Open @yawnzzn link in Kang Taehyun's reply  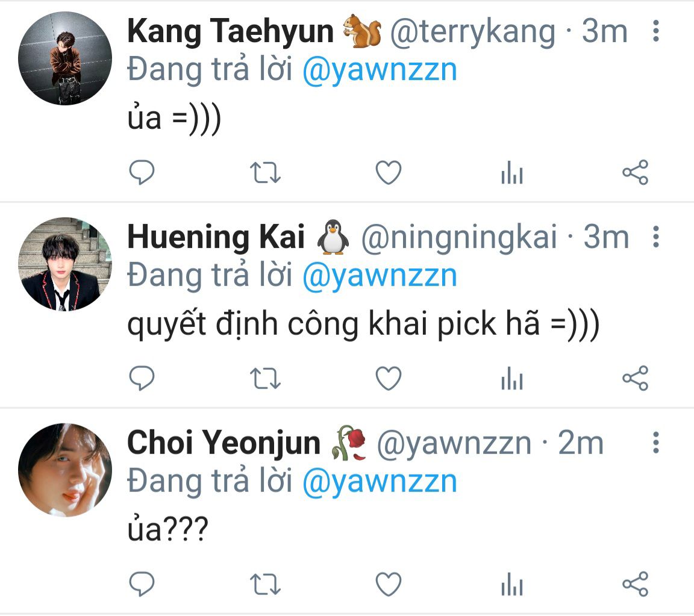point(380,70)
